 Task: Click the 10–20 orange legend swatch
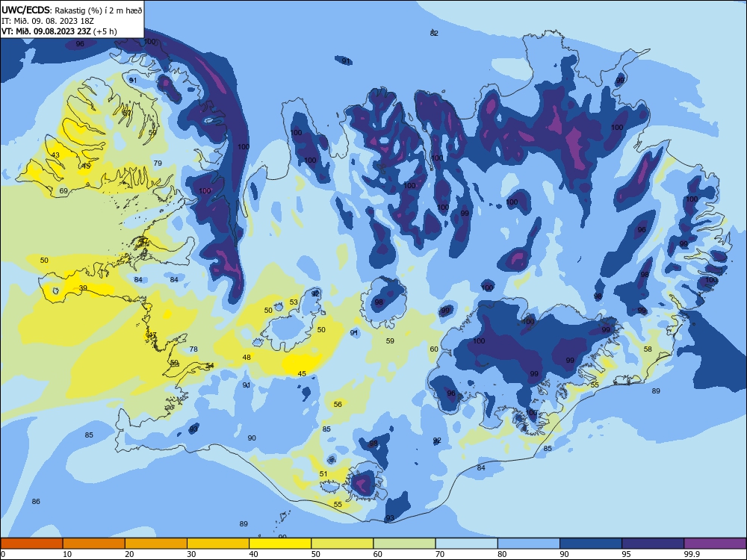[94, 544]
